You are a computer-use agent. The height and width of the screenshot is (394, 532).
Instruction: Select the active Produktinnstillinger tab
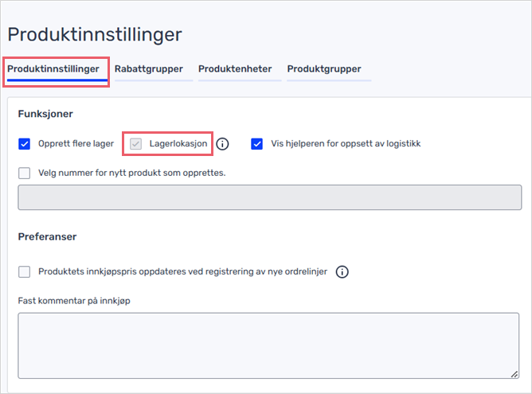tap(53, 69)
